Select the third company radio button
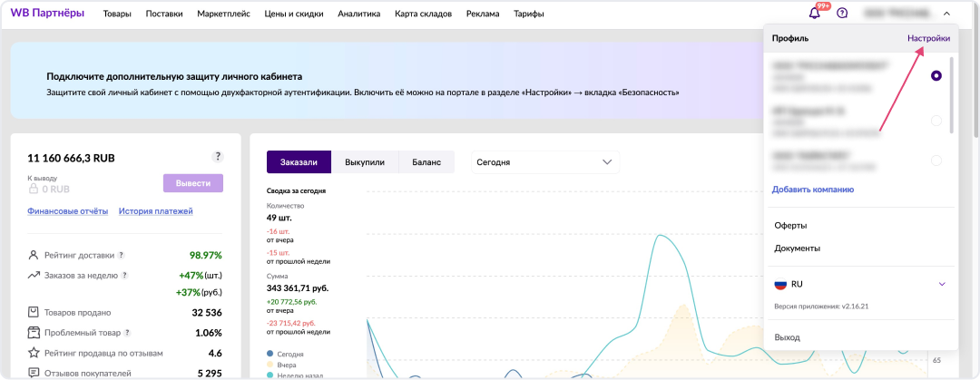 coord(936,161)
